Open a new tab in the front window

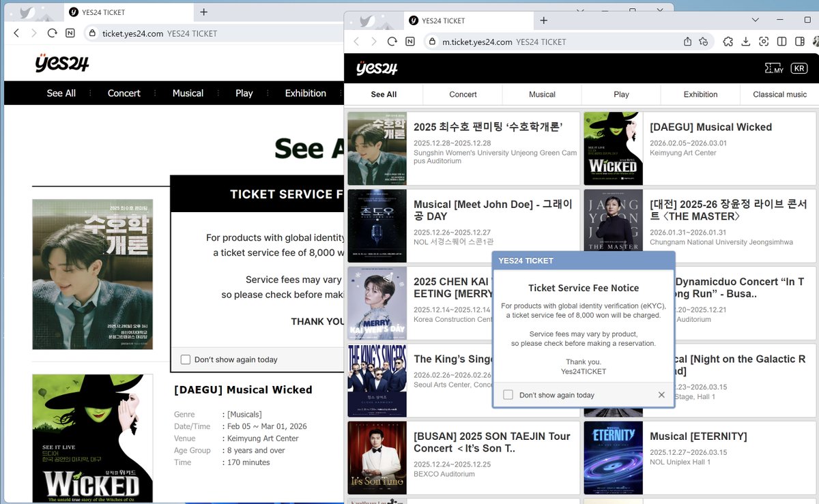543,20
